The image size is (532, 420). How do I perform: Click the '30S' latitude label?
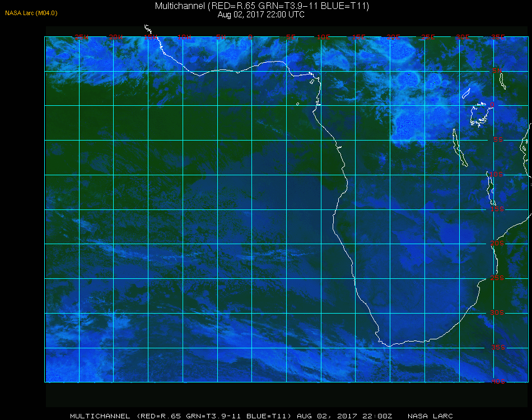497,312
